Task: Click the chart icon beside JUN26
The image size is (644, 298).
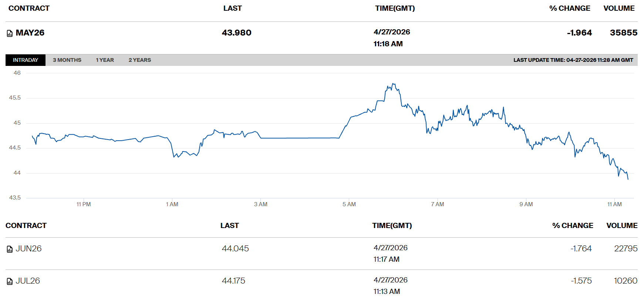Action: coord(10,249)
